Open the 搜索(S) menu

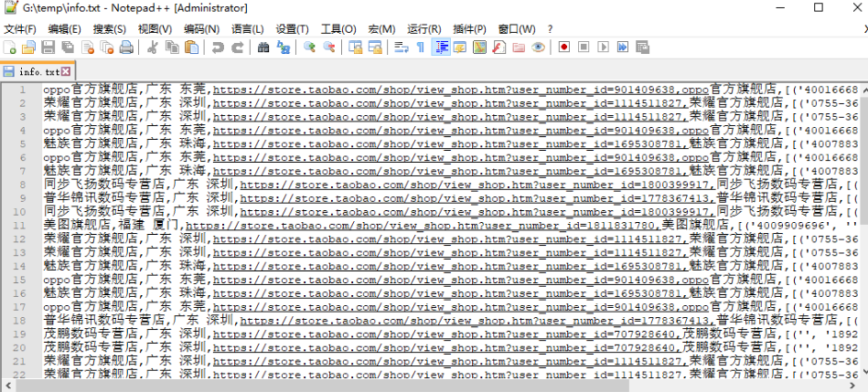(109, 28)
